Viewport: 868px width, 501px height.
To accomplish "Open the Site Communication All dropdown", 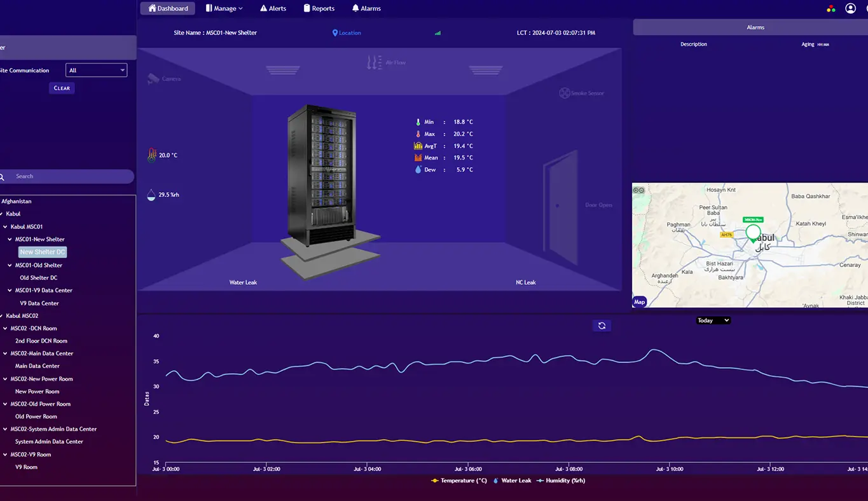I will coord(96,70).
